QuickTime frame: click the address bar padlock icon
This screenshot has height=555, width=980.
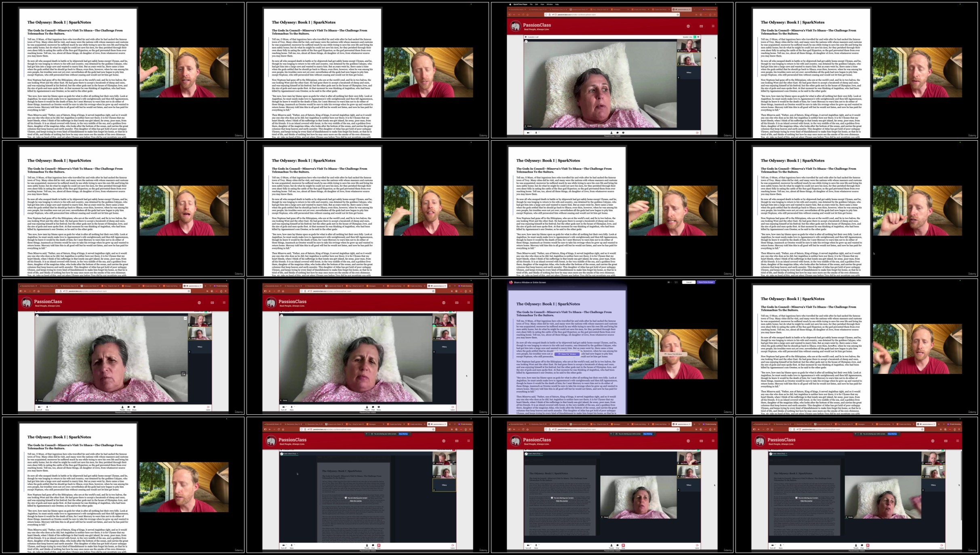tap(550, 15)
